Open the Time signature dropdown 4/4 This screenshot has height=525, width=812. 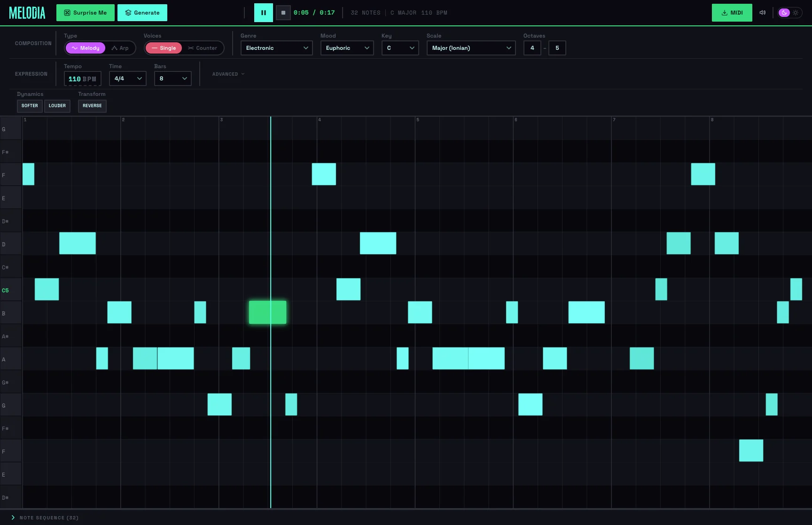pos(128,78)
